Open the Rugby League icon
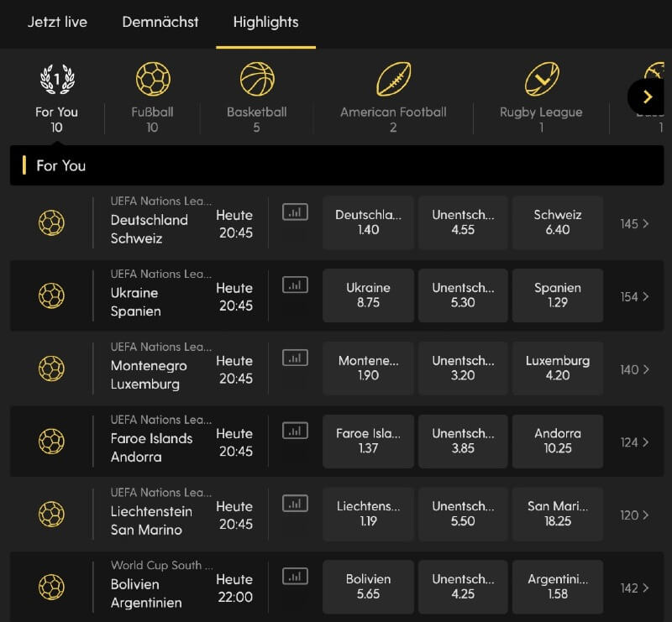 click(541, 80)
